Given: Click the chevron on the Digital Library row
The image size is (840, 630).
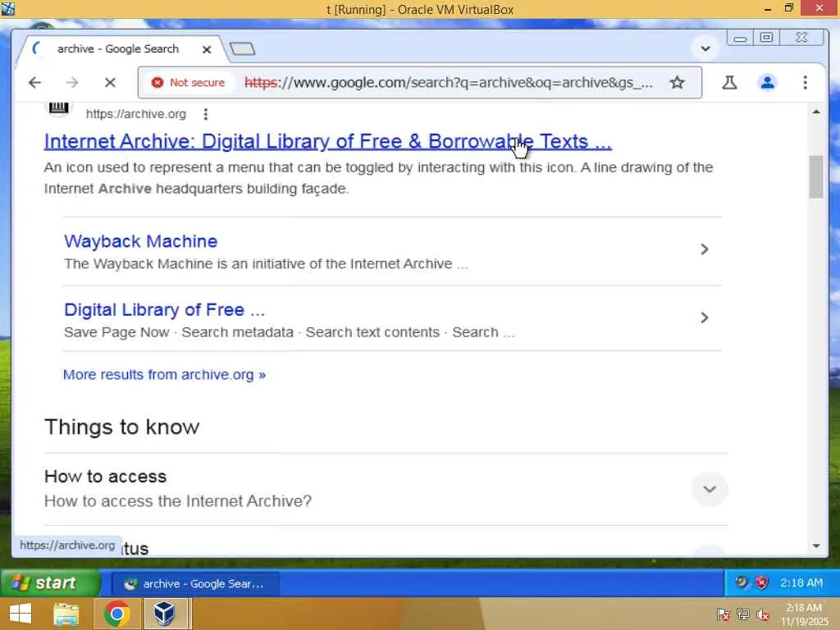Looking at the screenshot, I should tap(705, 318).
